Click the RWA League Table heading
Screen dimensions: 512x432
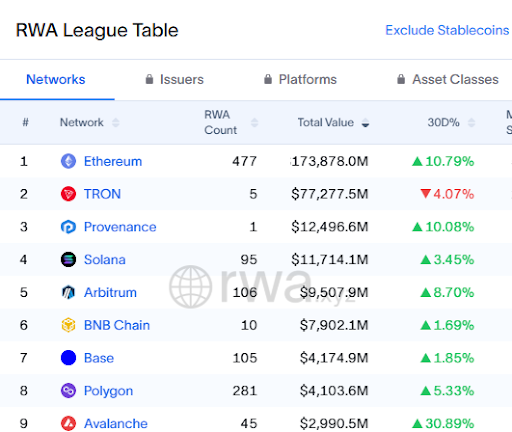(97, 30)
